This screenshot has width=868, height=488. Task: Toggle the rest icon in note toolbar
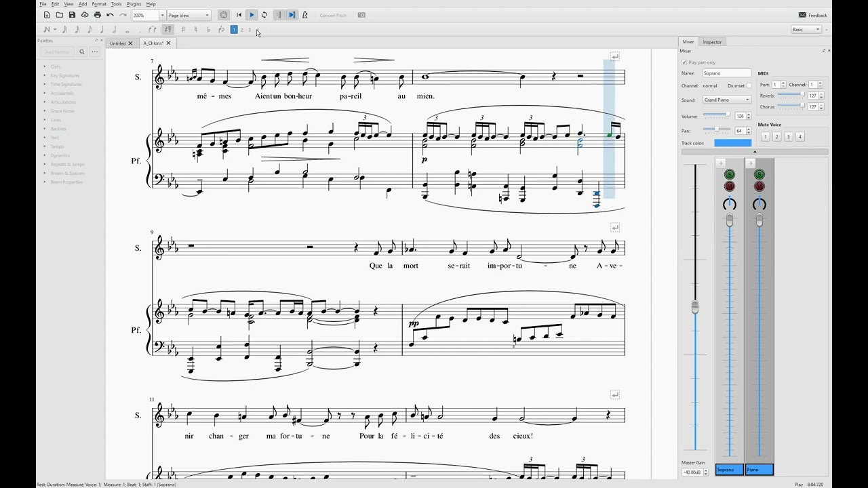(167, 29)
